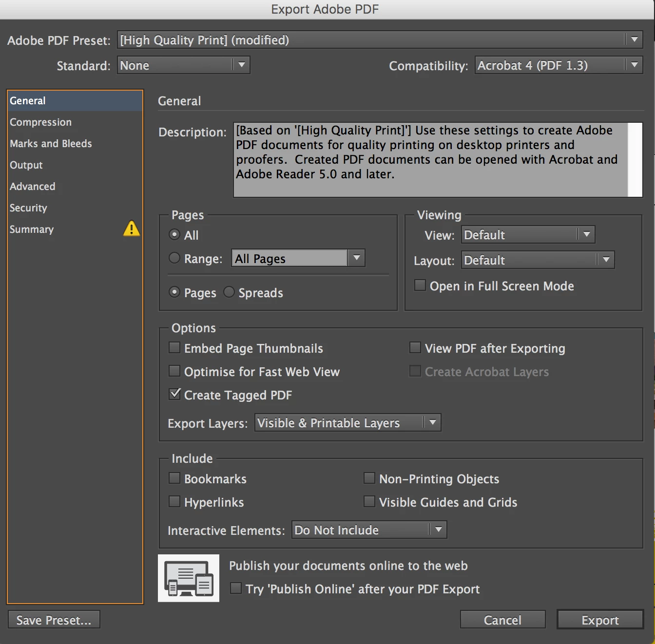Open the Interactive Elements dropdown

pos(369,530)
